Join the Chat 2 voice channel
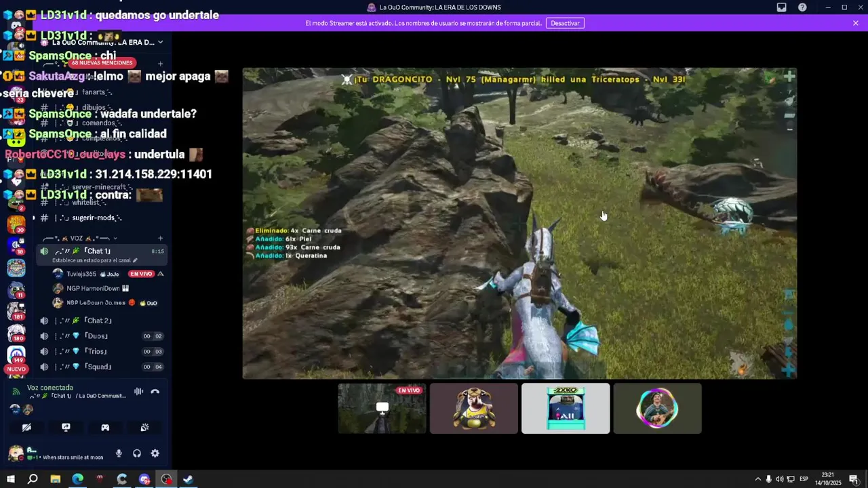This screenshot has height=488, width=868. pyautogui.click(x=102, y=321)
